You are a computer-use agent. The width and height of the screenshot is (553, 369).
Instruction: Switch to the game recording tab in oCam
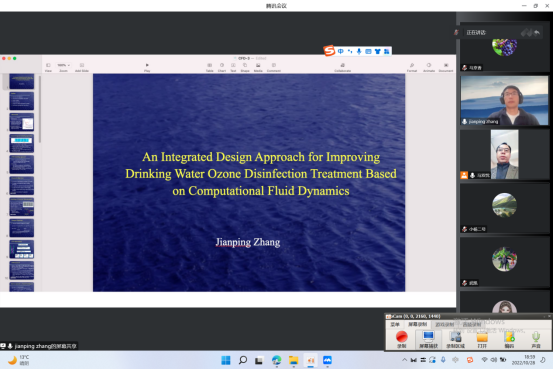coord(445,324)
